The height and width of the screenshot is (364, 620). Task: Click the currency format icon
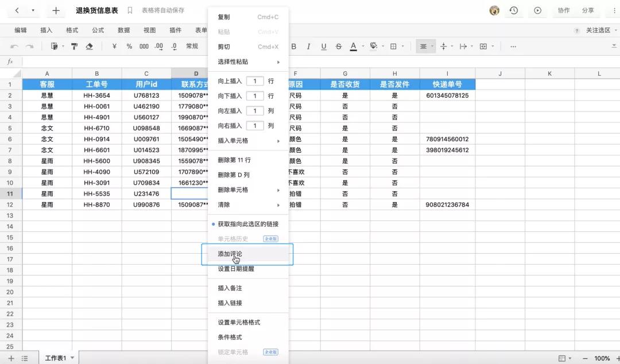point(116,47)
